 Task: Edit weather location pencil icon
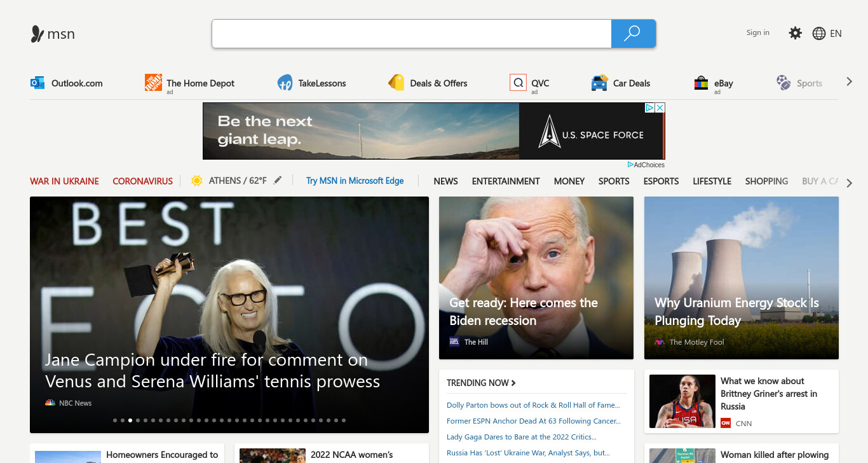point(277,181)
